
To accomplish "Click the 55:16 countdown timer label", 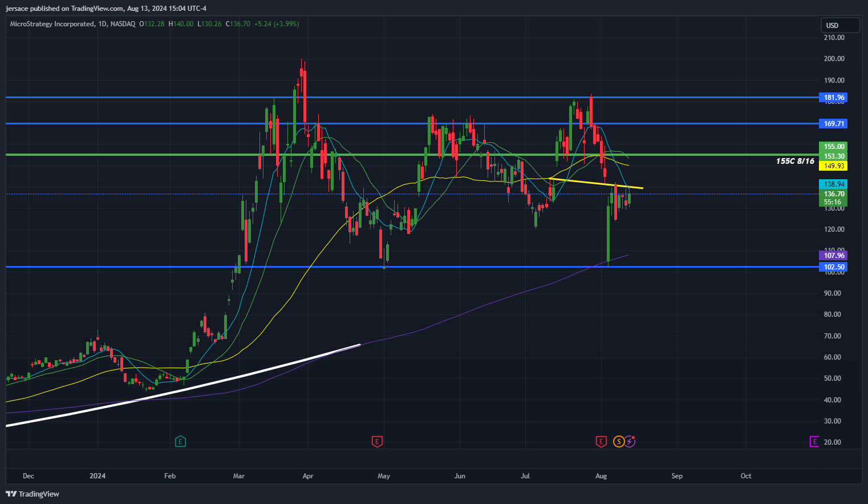I will (x=833, y=202).
